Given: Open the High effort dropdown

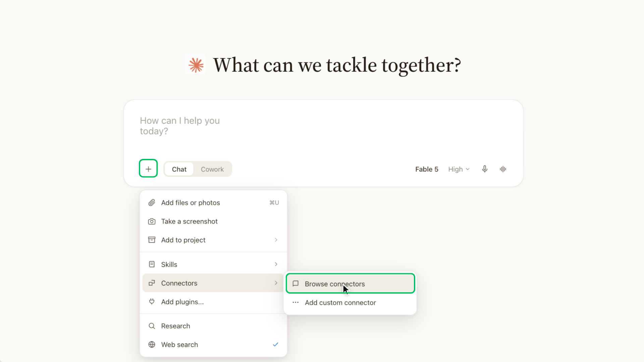Looking at the screenshot, I should (459, 169).
